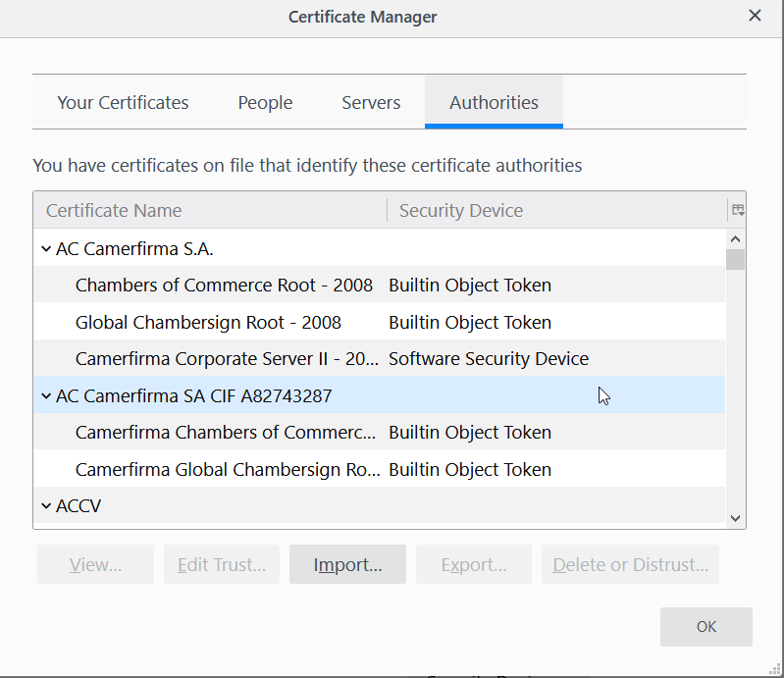Collapse the AC Camerfirma S.A. group
This screenshot has height=678, width=784.
(46, 249)
